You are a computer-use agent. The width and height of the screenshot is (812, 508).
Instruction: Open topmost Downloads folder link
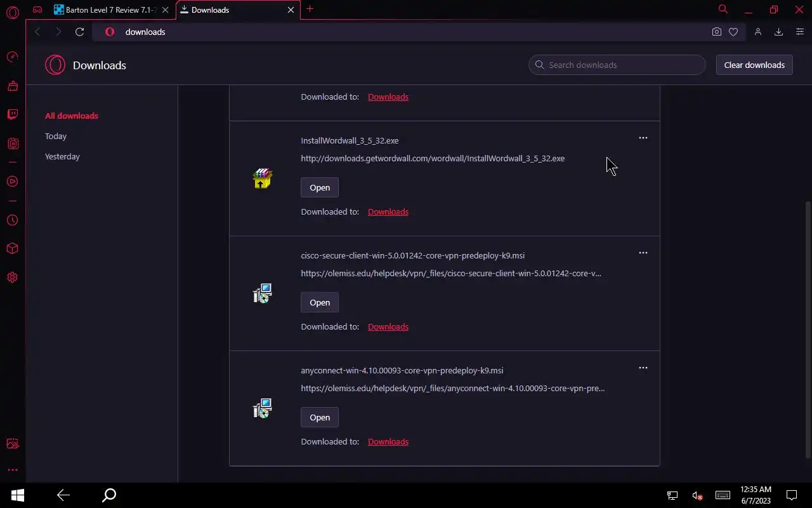tap(388, 97)
